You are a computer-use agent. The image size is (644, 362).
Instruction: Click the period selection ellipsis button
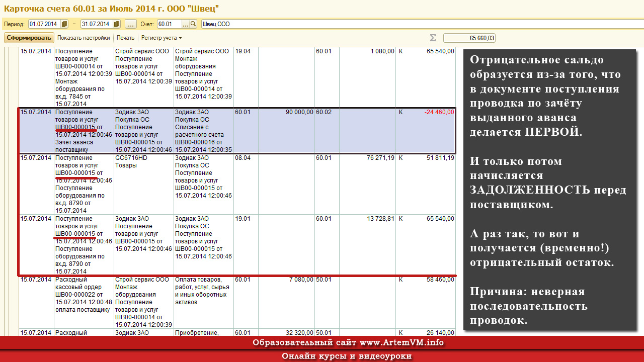tap(131, 24)
